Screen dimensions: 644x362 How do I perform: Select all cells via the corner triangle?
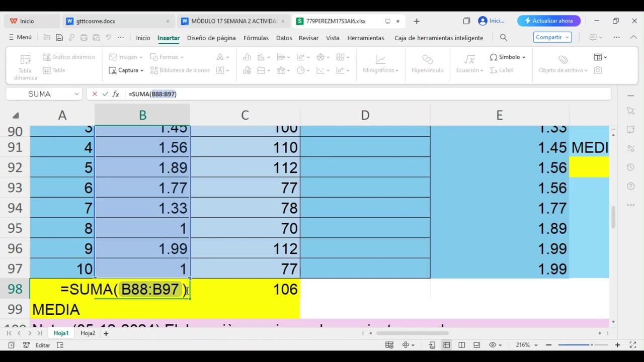[16, 116]
